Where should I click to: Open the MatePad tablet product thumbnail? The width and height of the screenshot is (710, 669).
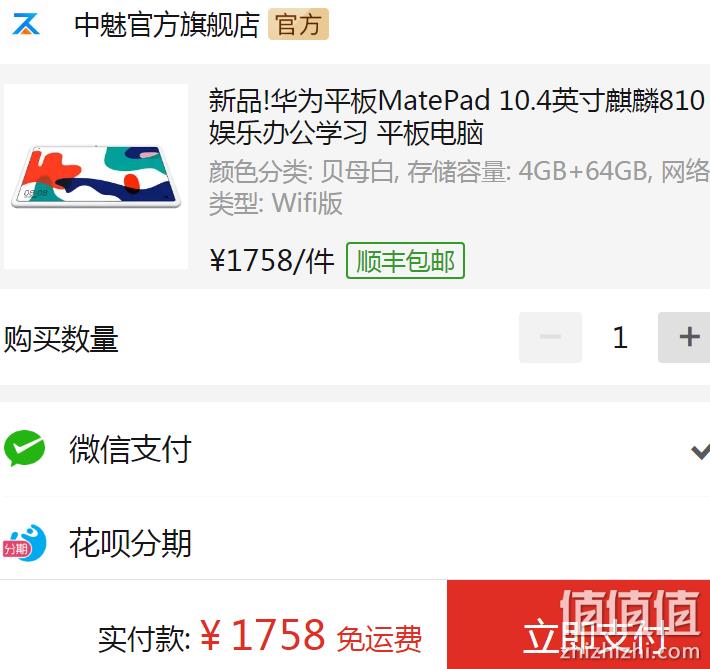(x=96, y=177)
